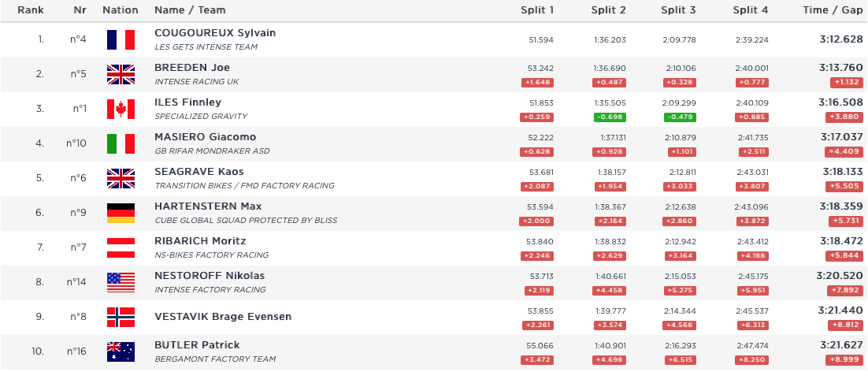Image resolution: width=868 pixels, height=372 pixels.
Task: Click the Austrian flag for Ribarich Moritz
Action: point(121,247)
